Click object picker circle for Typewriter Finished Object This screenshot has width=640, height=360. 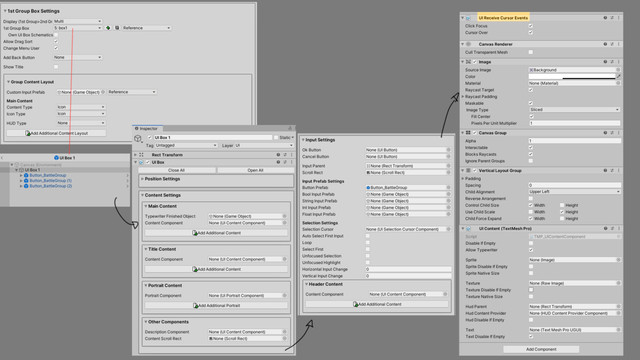click(284, 216)
